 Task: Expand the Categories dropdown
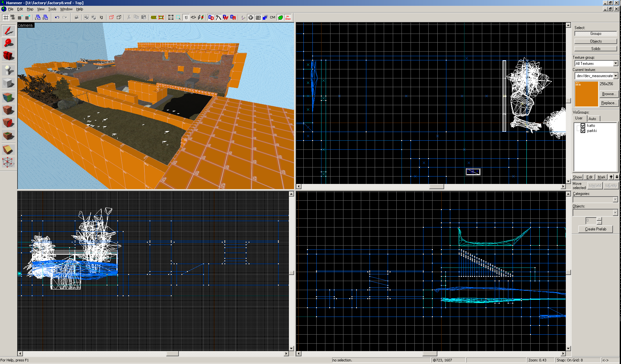615,200
